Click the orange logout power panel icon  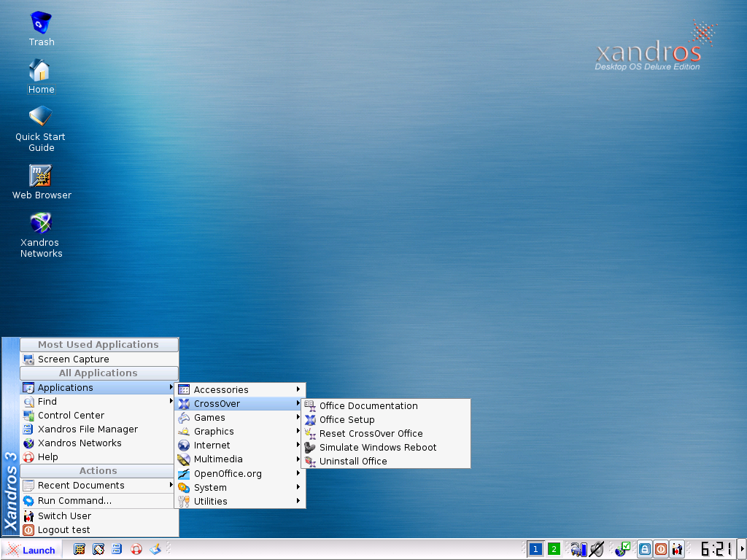point(661,550)
